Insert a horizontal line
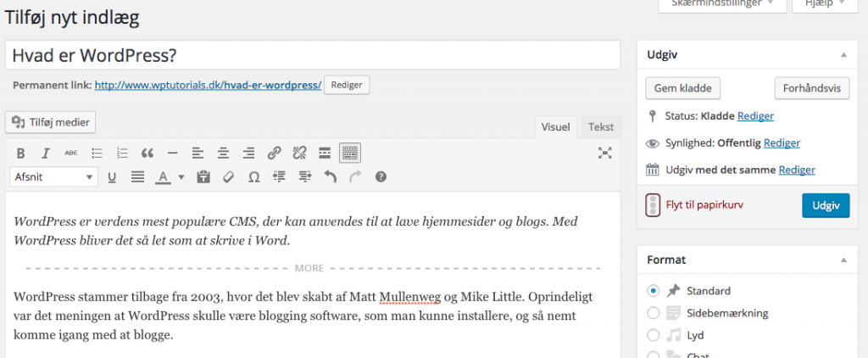This screenshot has height=358, width=868. pyautogui.click(x=173, y=154)
